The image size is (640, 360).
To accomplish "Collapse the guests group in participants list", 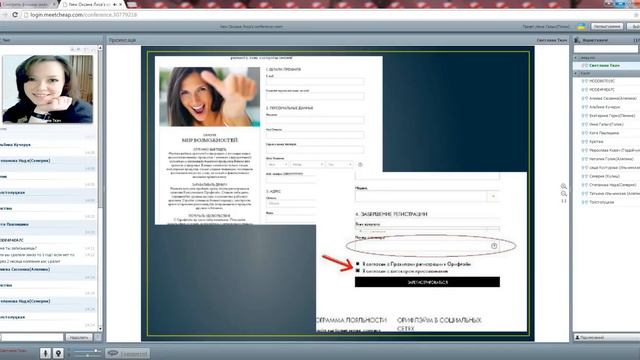I will pos(576,73).
